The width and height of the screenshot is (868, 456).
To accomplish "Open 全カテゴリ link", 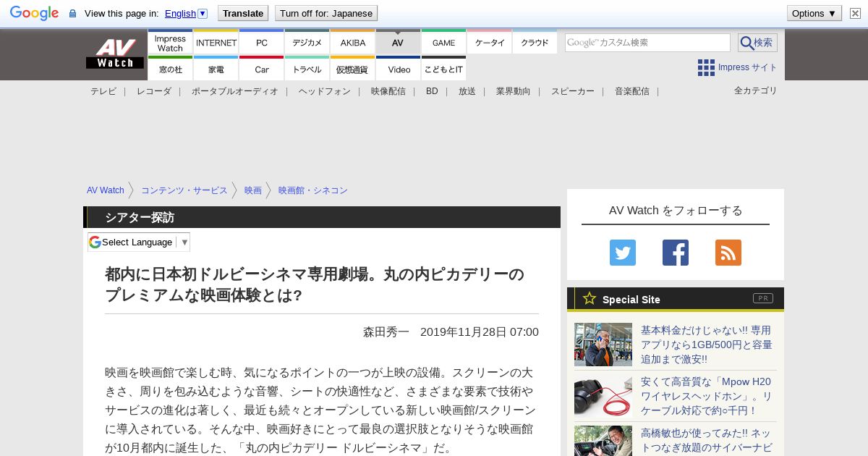I will coord(756,90).
